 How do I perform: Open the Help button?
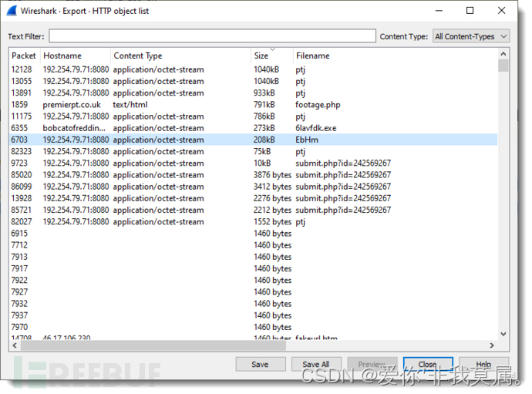pos(483,365)
